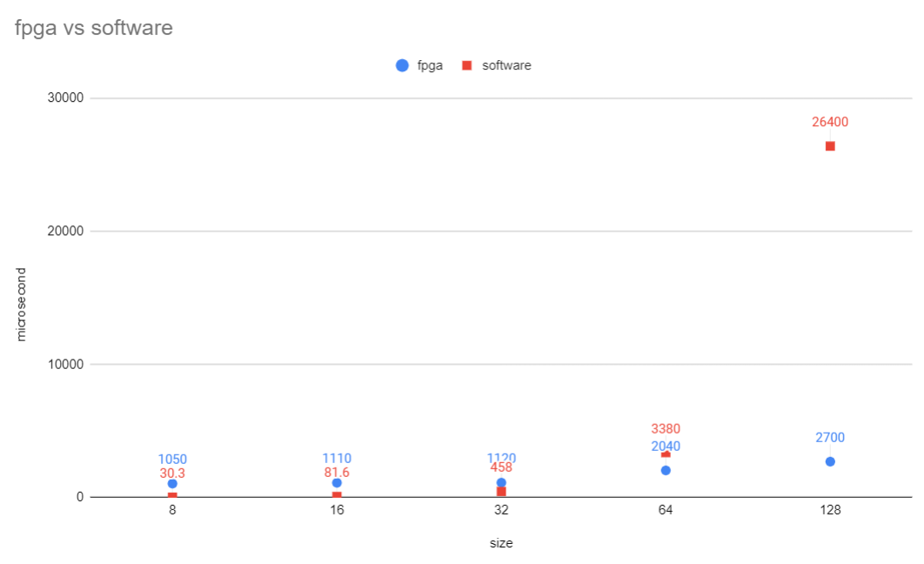Screen dimensions: 924x564
Task: Click the fpga data point at size 8
Action: pos(172,484)
